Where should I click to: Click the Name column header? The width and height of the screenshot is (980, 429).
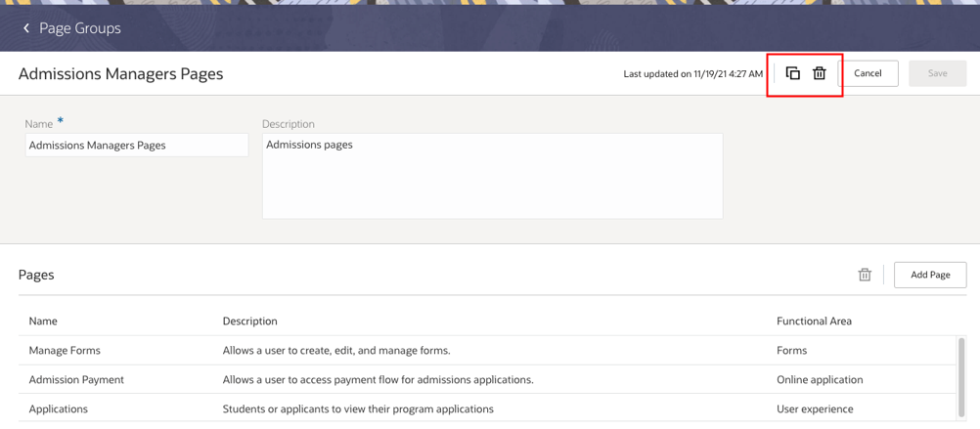43,321
